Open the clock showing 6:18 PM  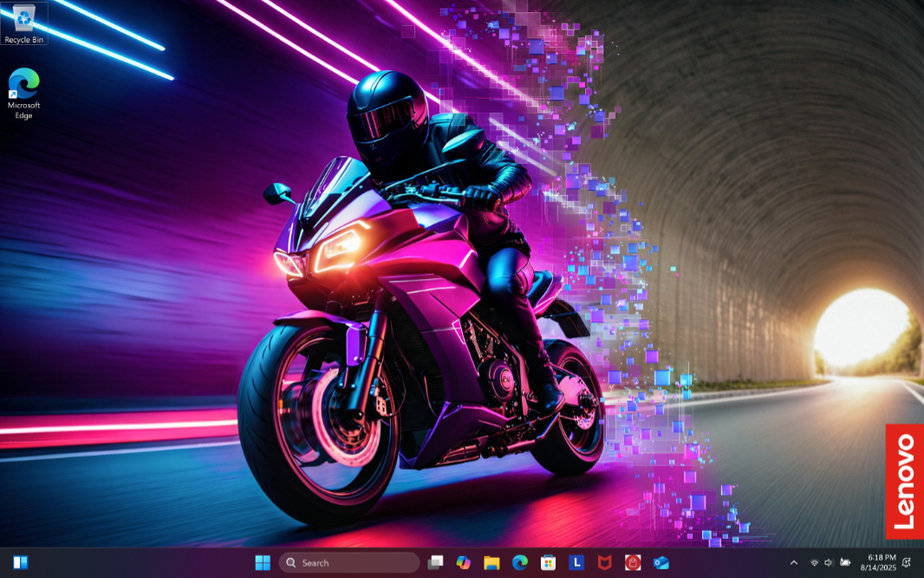(x=882, y=562)
